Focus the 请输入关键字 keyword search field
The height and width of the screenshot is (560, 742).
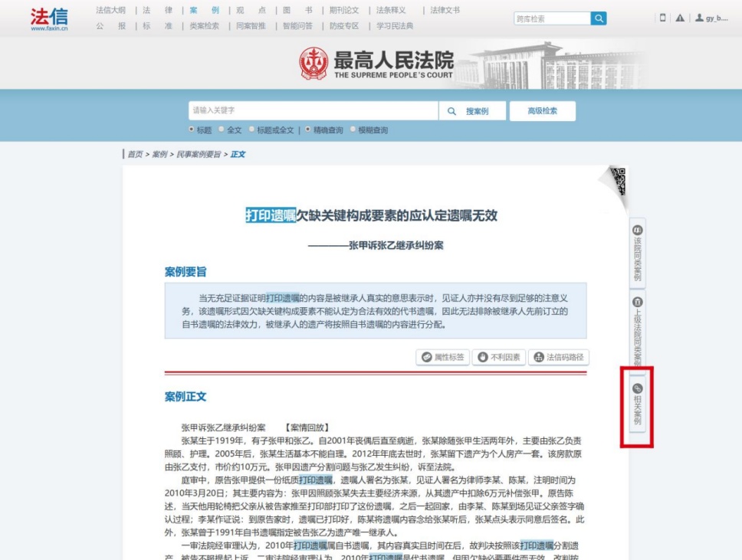(x=313, y=110)
